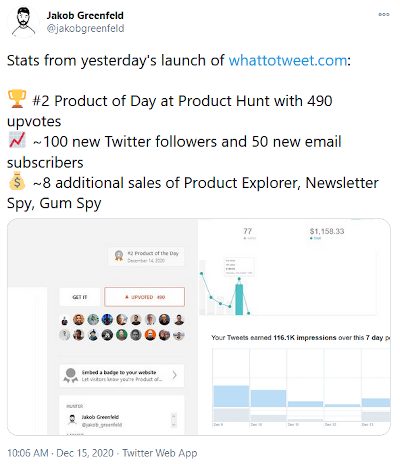Click the embed badge medal icon
This screenshot has height=464, width=400.
click(70, 375)
